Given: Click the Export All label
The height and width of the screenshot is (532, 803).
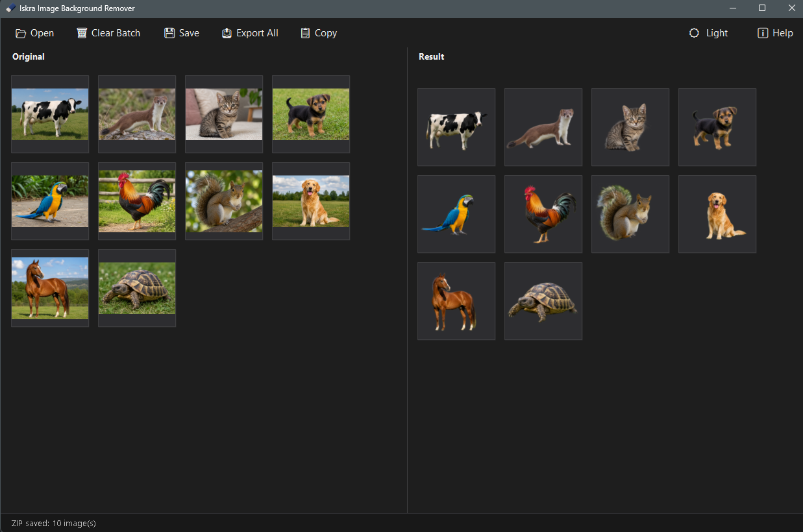Looking at the screenshot, I should pyautogui.click(x=257, y=33).
